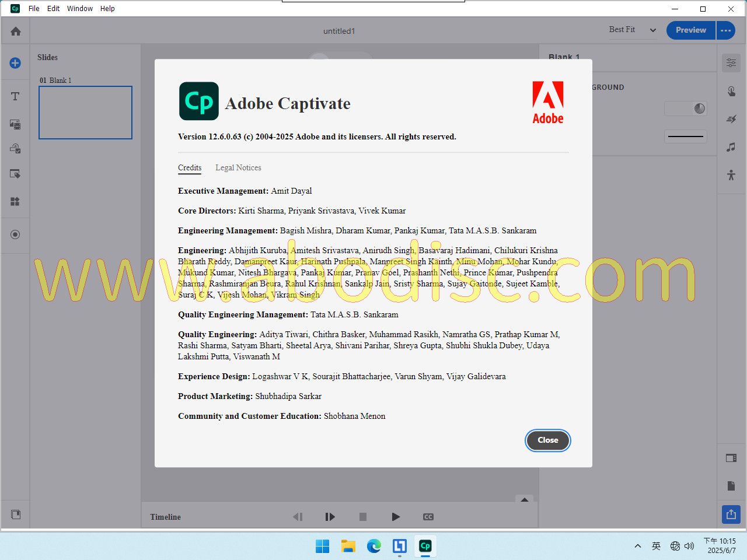Toggle the filmstrip panel icon at bottom left
747x560 pixels.
tap(16, 514)
